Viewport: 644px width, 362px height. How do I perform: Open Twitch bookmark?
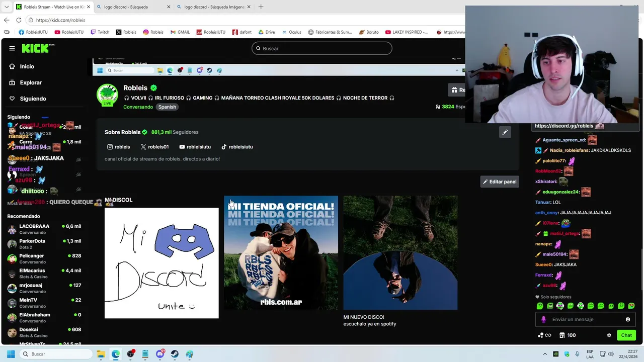(100, 32)
